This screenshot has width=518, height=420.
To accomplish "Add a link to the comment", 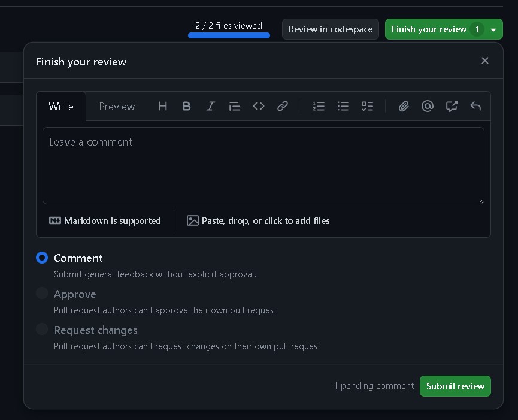I will (283, 106).
